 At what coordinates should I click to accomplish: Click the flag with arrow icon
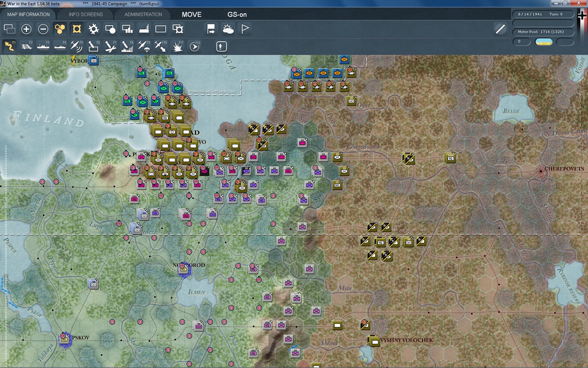pos(211,29)
